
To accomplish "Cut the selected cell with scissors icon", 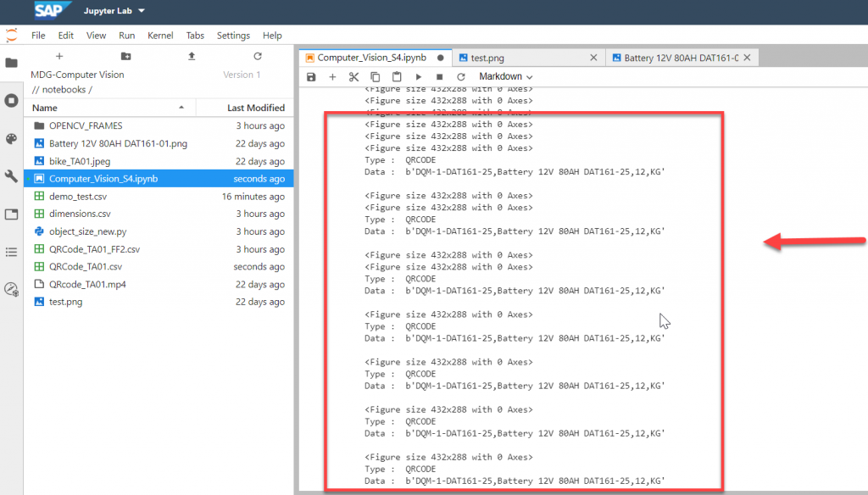I will click(353, 77).
